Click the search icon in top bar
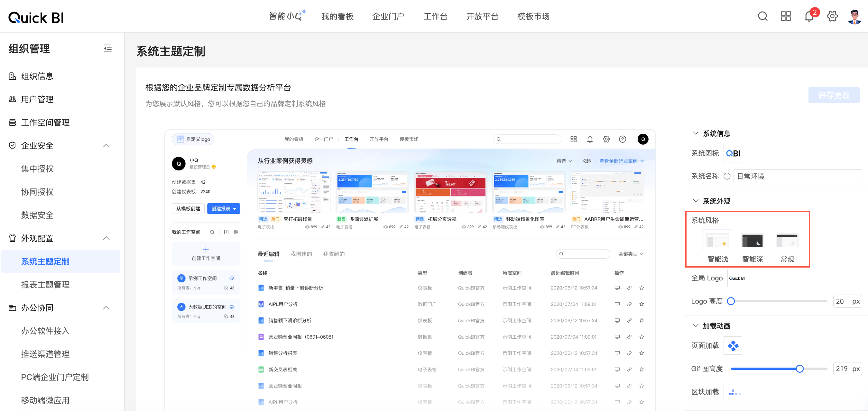The width and height of the screenshot is (868, 411). [762, 16]
